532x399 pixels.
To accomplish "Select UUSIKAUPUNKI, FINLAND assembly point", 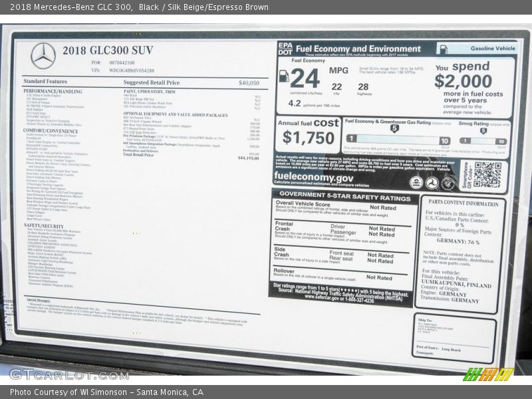I will [456, 284].
